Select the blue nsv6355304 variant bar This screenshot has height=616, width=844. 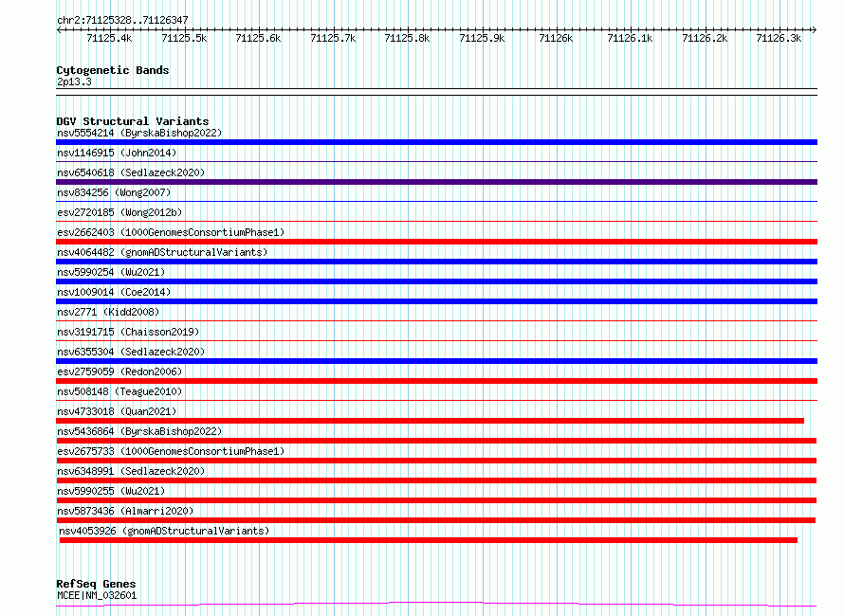coord(436,361)
